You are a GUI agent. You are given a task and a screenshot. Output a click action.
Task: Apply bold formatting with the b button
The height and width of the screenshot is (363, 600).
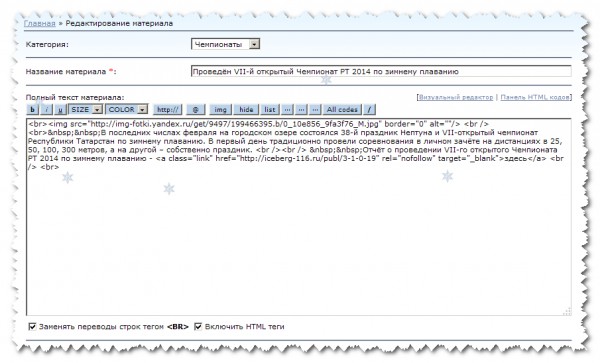[x=32, y=109]
